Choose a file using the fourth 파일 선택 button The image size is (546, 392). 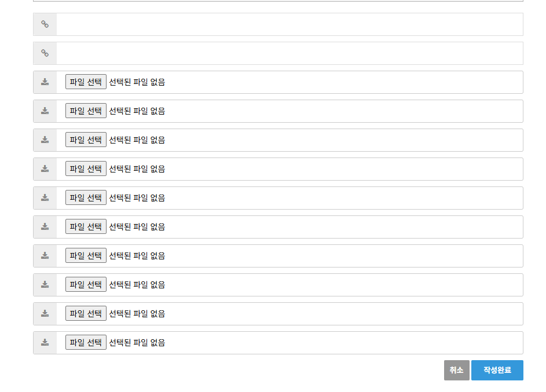click(86, 169)
